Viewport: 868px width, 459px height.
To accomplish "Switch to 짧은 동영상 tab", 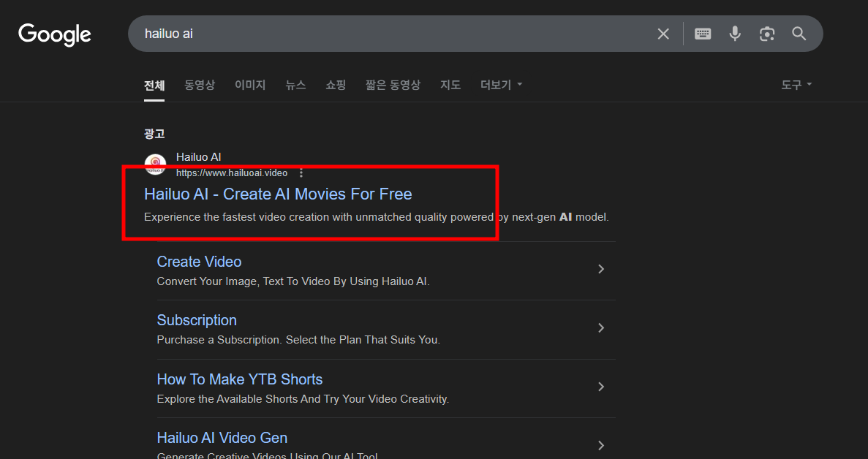I will click(393, 86).
